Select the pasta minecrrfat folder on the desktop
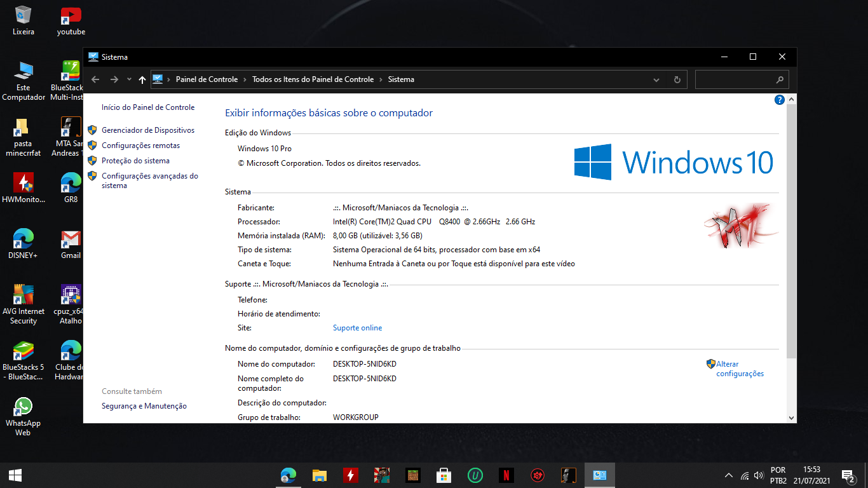Image resolution: width=868 pixels, height=488 pixels. coord(24,137)
